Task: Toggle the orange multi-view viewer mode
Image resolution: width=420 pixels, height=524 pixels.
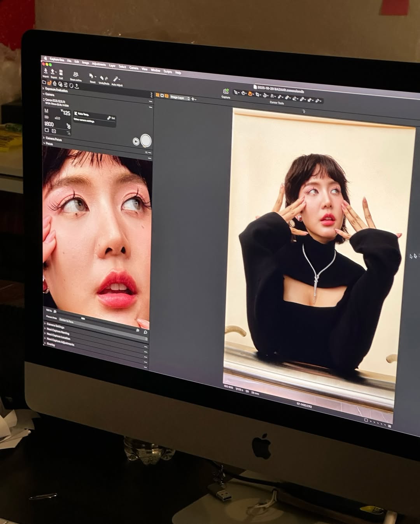Action: pyautogui.click(x=158, y=95)
